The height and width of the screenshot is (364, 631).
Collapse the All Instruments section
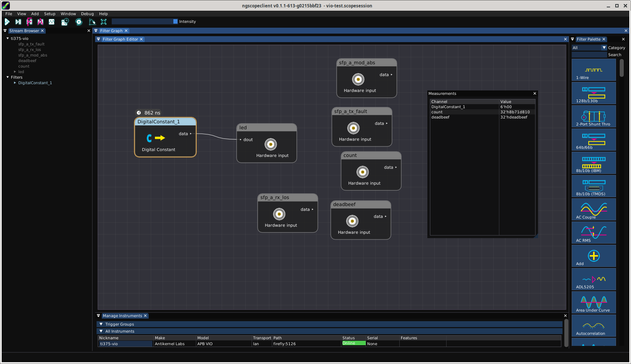tap(101, 331)
